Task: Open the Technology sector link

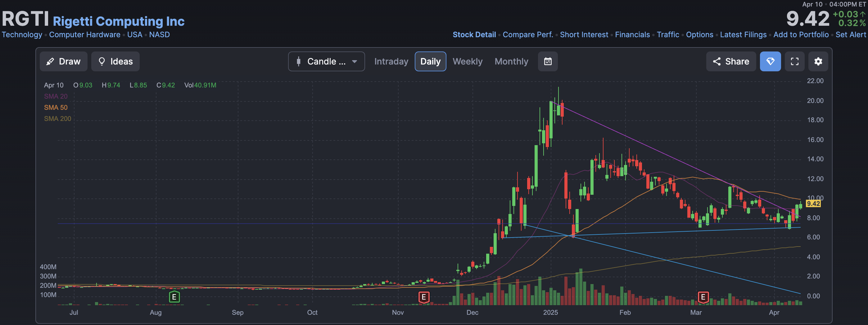Action: pyautogui.click(x=22, y=35)
